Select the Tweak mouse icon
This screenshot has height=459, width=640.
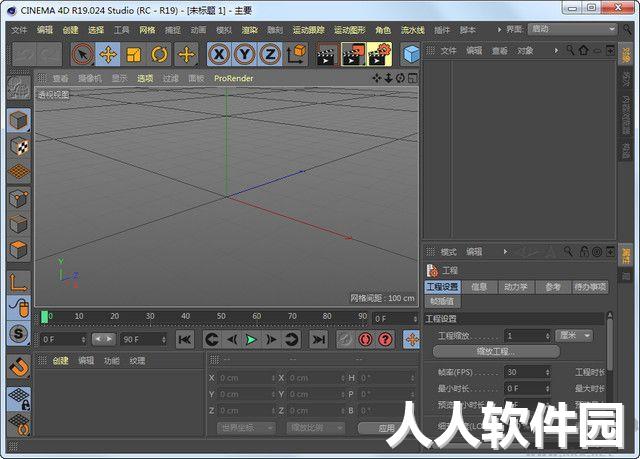point(19,308)
